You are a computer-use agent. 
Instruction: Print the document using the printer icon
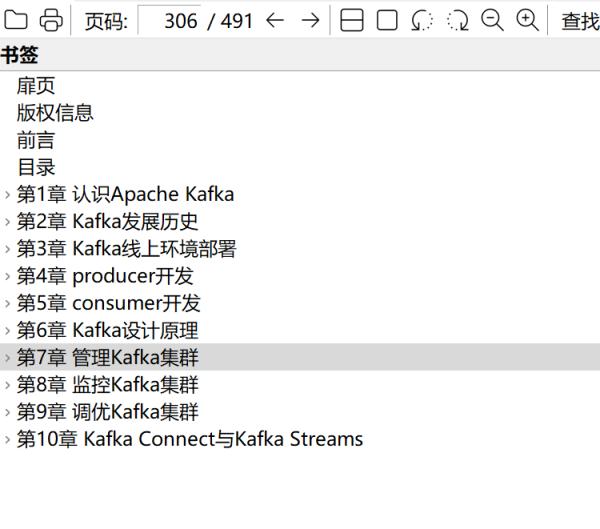tap(51, 20)
